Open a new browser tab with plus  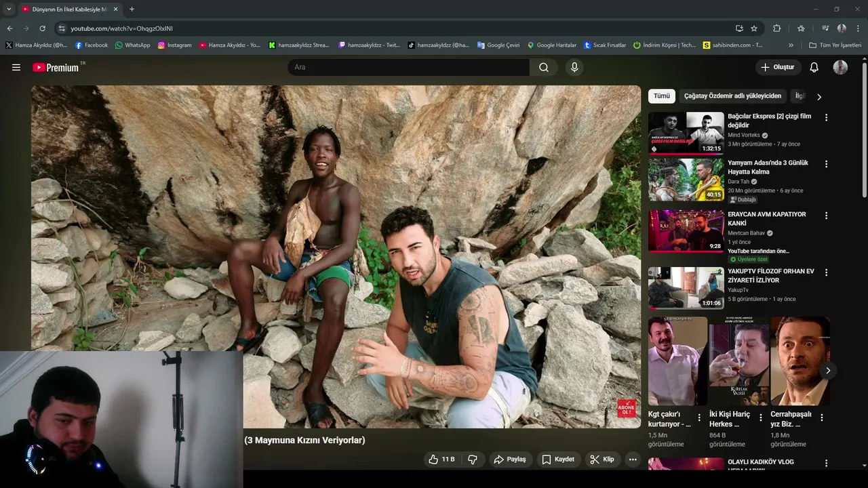pyautogui.click(x=132, y=9)
